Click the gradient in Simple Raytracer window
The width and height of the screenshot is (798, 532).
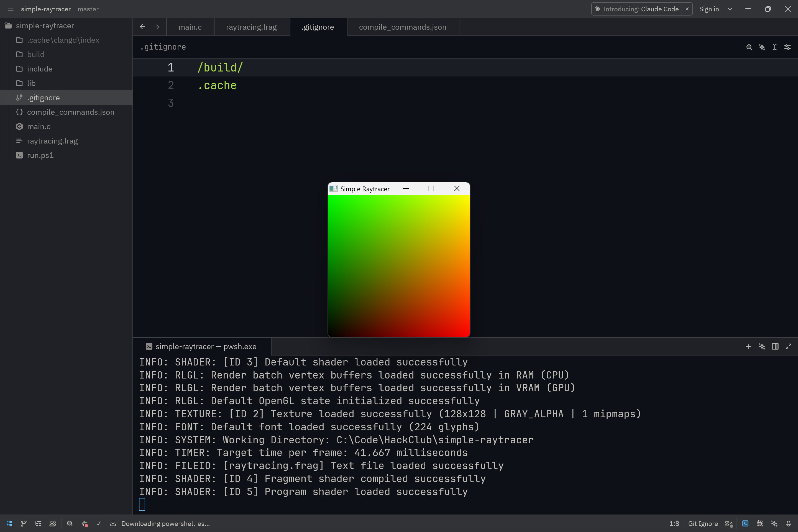coord(399,266)
